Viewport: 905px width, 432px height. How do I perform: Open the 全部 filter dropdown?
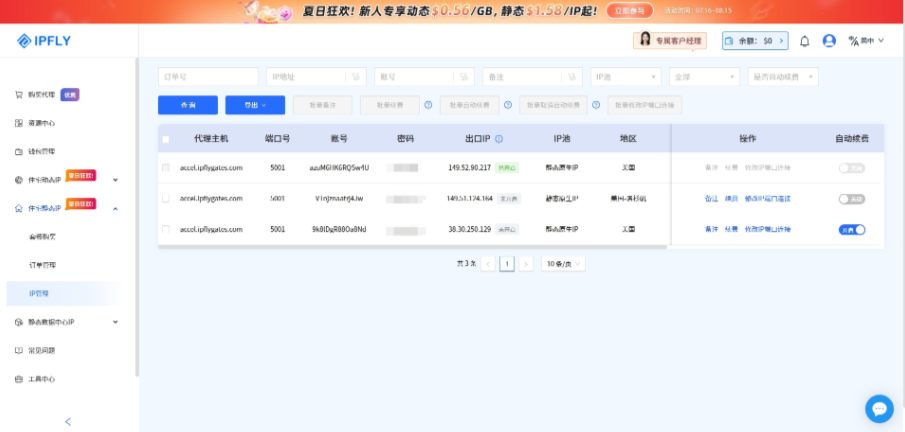pos(704,77)
